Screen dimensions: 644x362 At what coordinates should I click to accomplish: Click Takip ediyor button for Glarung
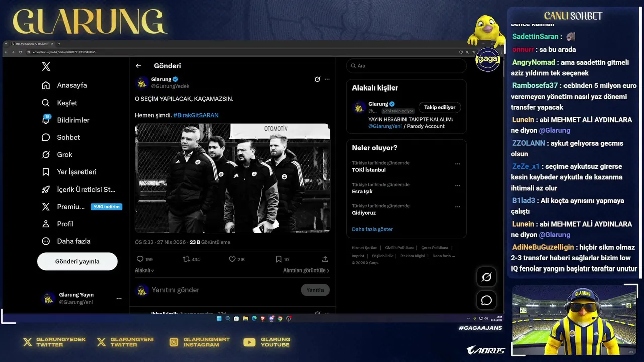[440, 107]
